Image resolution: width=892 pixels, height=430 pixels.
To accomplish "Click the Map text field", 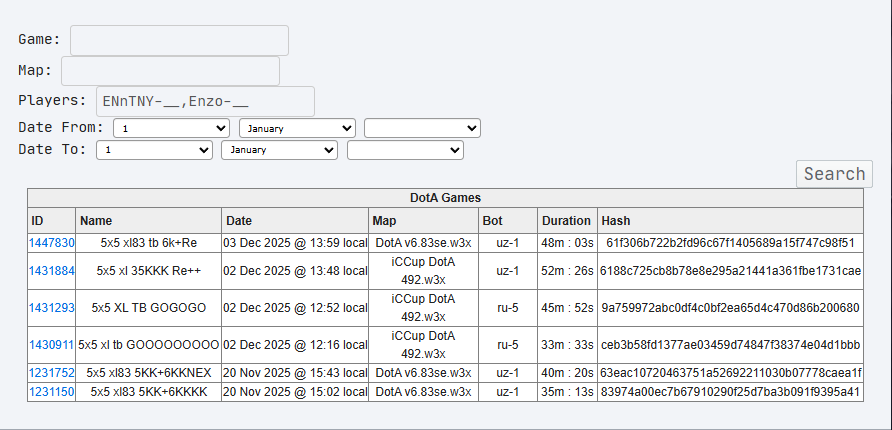I will tap(170, 71).
